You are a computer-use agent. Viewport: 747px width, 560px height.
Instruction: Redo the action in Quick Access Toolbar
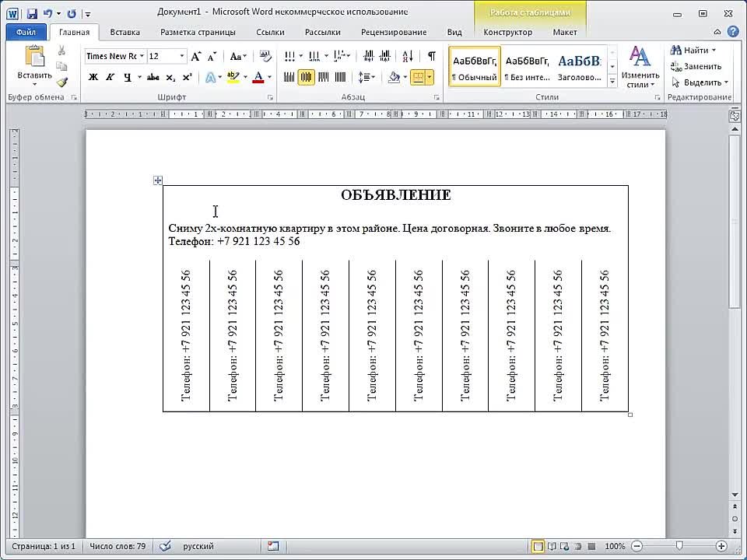coord(72,13)
